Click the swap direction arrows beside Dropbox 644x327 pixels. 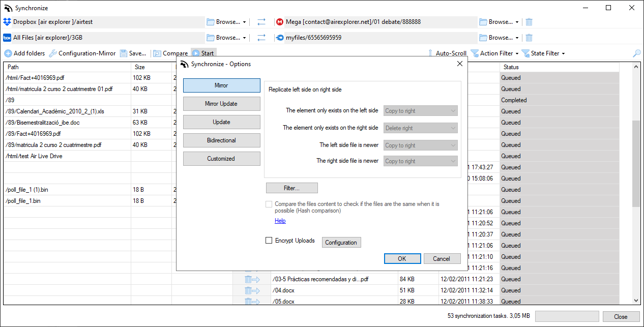click(261, 22)
